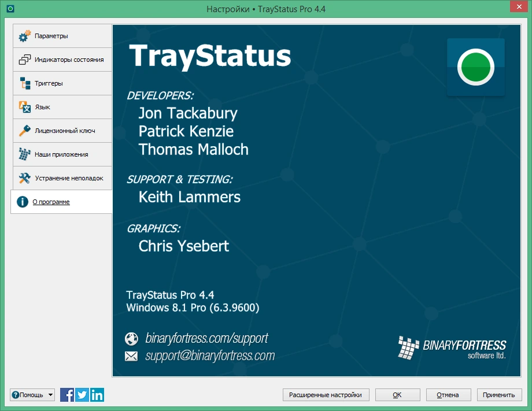Click the Windows 8.1 Pro (6.3.9600) text
532x411 pixels.
pos(193,308)
